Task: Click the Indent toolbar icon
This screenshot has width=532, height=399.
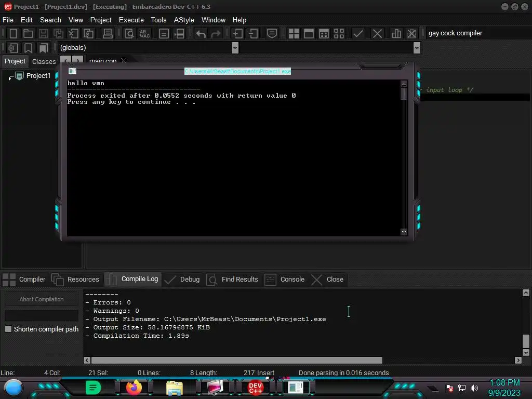Action: click(238, 34)
